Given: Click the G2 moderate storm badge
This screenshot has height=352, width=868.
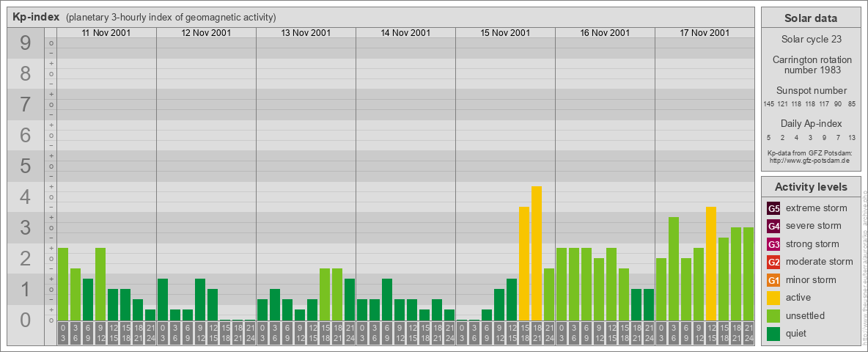Looking at the screenshot, I should (x=773, y=262).
